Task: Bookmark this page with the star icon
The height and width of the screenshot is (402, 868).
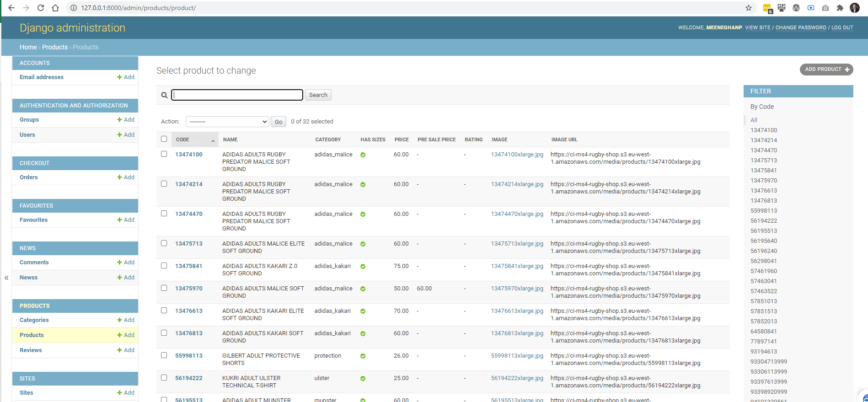Action: tap(749, 8)
